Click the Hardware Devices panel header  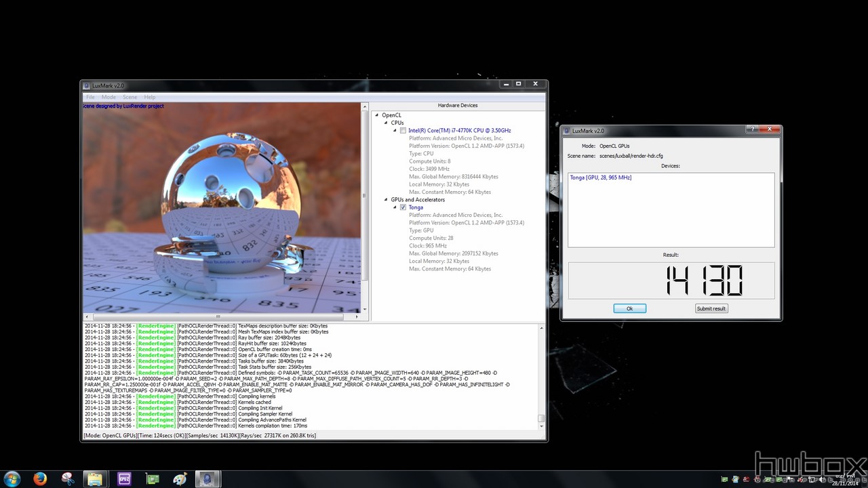[x=458, y=105]
